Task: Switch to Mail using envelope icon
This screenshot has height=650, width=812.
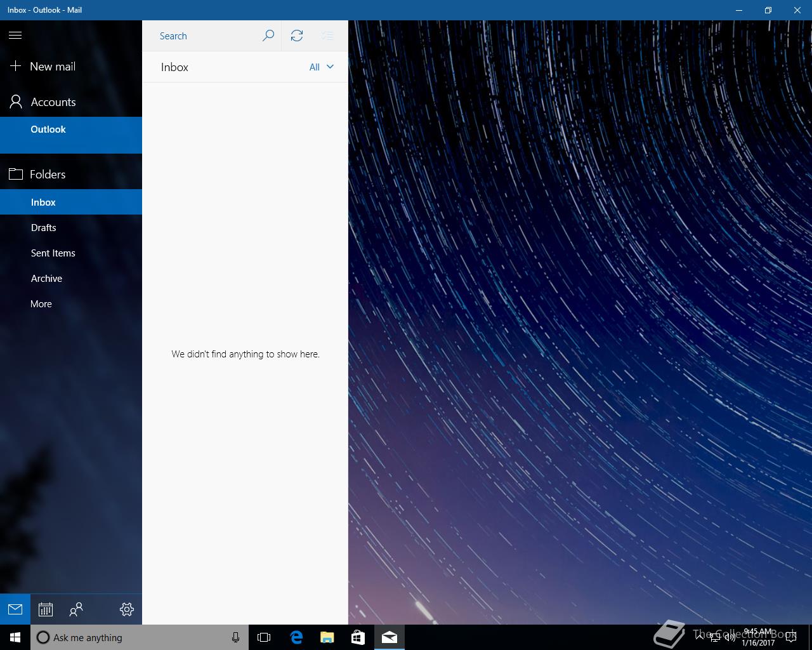Action: coord(15,609)
